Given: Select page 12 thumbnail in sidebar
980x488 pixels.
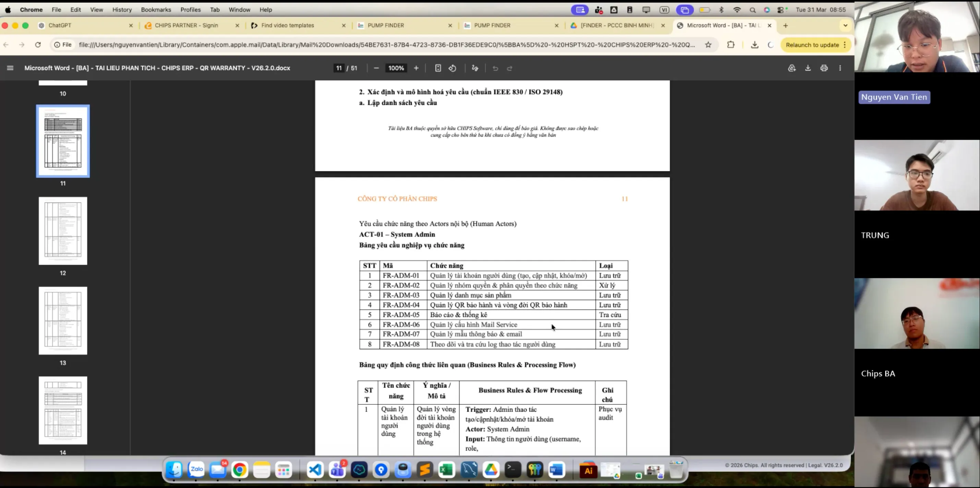Looking at the screenshot, I should click(63, 231).
